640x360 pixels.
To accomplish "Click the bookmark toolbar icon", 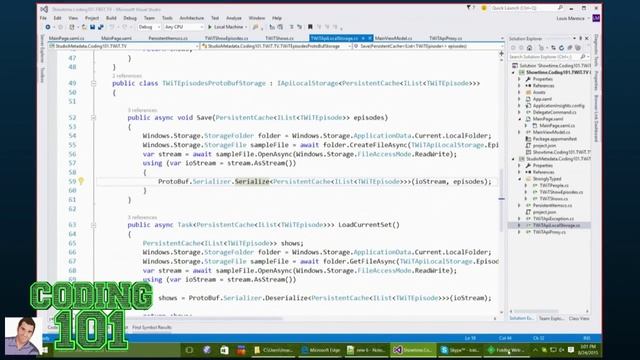I will tap(310, 27).
